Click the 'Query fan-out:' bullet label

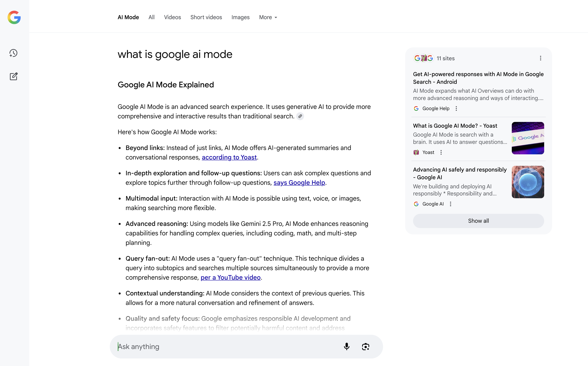pyautogui.click(x=147, y=258)
